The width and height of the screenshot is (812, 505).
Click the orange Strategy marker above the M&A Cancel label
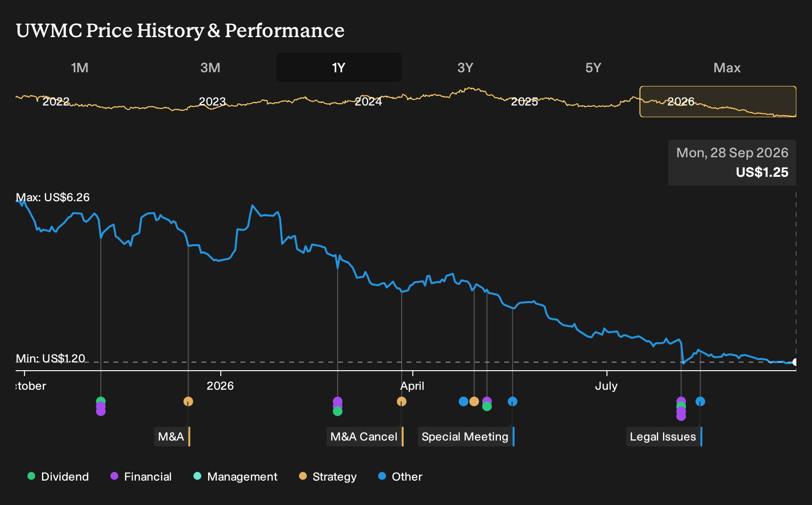tap(402, 401)
